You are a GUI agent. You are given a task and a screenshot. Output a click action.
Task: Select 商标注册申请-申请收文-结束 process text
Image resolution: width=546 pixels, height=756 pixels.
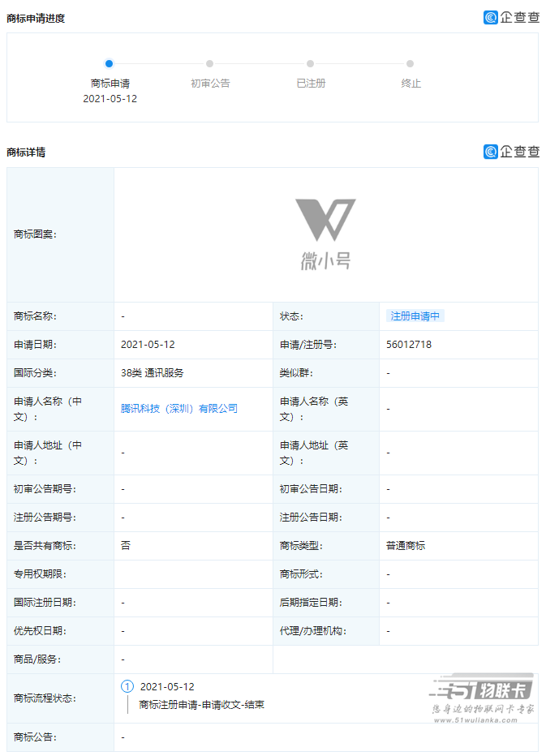(x=202, y=705)
